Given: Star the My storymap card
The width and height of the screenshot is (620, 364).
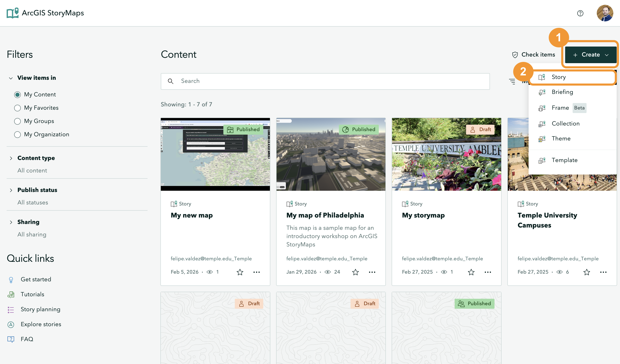Looking at the screenshot, I should point(471,272).
